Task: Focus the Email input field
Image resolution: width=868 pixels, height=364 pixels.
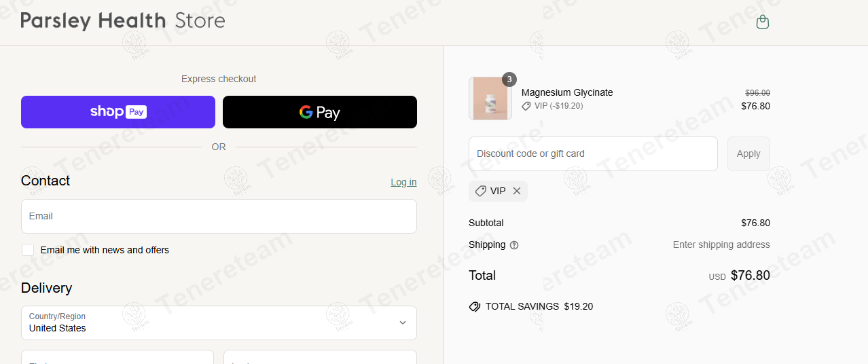Action: 219,216
